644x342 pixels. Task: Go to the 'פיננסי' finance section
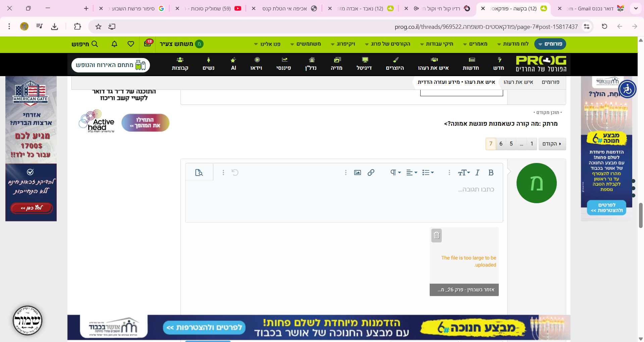[x=284, y=64]
